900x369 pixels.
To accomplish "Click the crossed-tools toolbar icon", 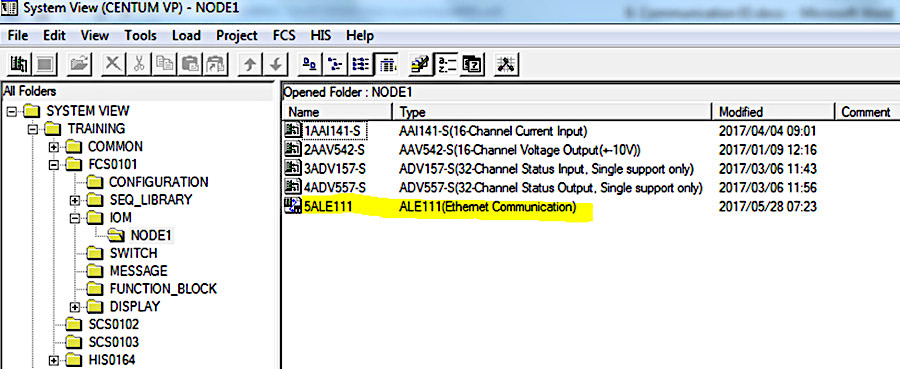I will (506, 64).
